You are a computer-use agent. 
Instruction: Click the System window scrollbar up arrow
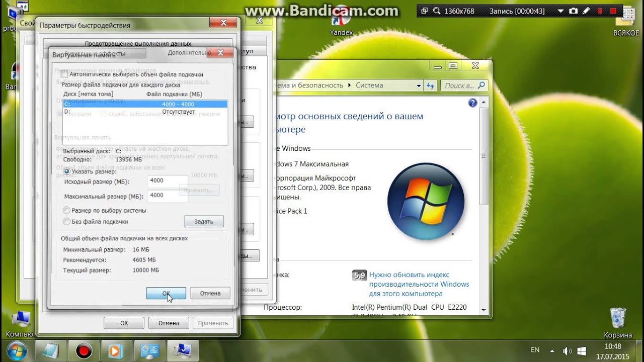[485, 102]
